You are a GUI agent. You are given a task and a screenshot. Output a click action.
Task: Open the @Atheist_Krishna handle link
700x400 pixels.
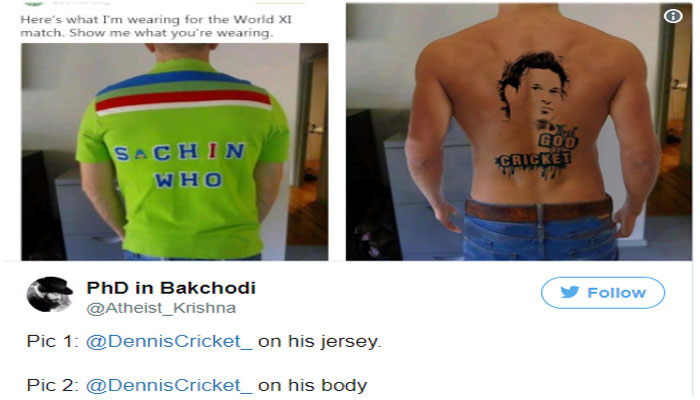click(x=161, y=308)
